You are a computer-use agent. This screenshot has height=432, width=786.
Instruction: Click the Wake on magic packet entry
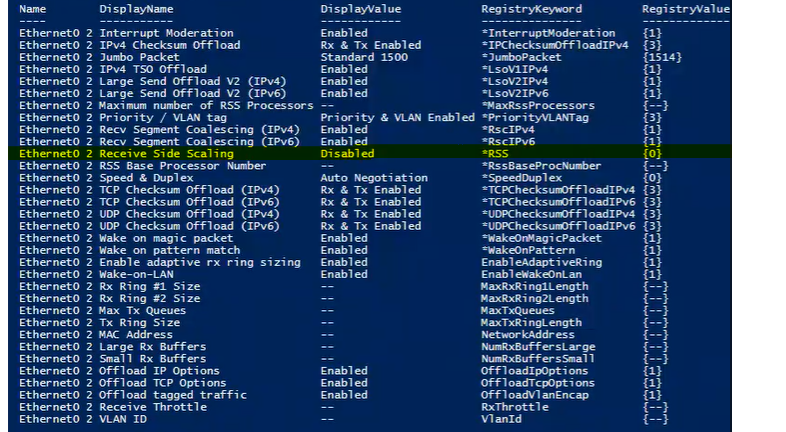166,238
